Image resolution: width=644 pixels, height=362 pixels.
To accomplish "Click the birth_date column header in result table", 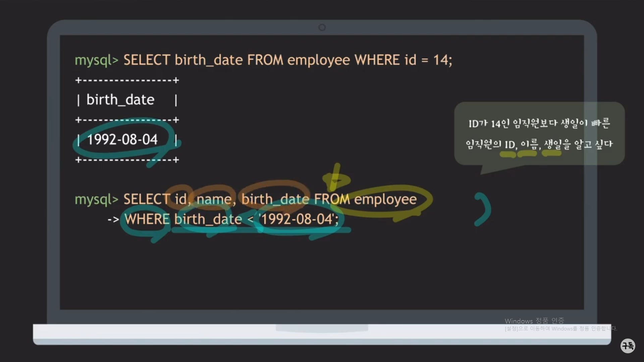I will (120, 100).
